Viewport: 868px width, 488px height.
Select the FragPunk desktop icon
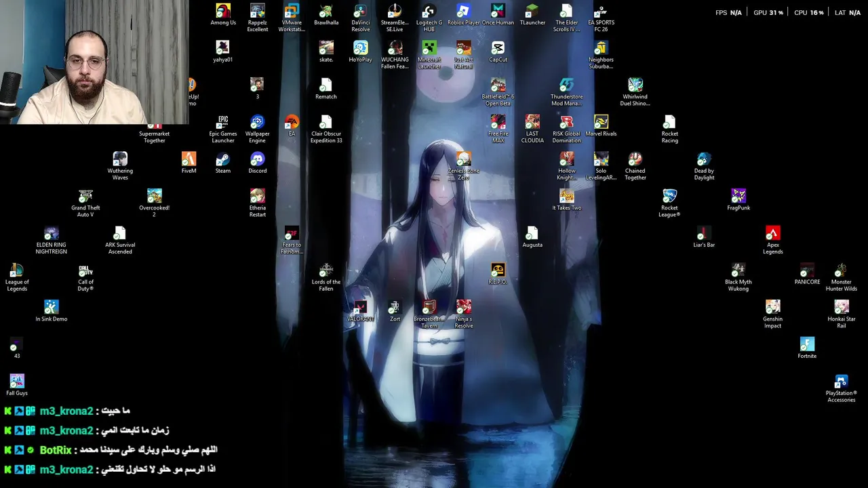(x=738, y=201)
